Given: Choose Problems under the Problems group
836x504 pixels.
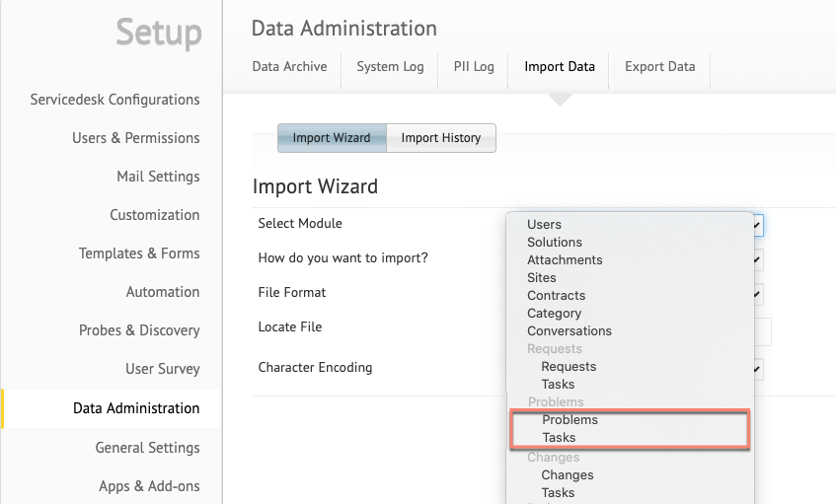Looking at the screenshot, I should [x=570, y=420].
